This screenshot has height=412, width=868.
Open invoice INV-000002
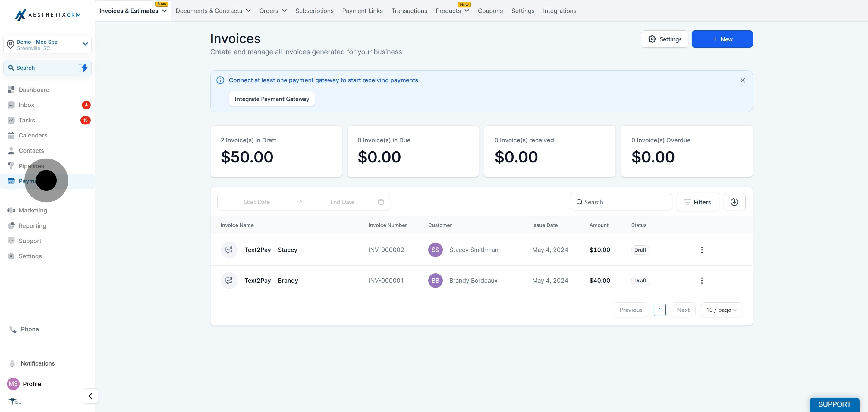[386, 250]
